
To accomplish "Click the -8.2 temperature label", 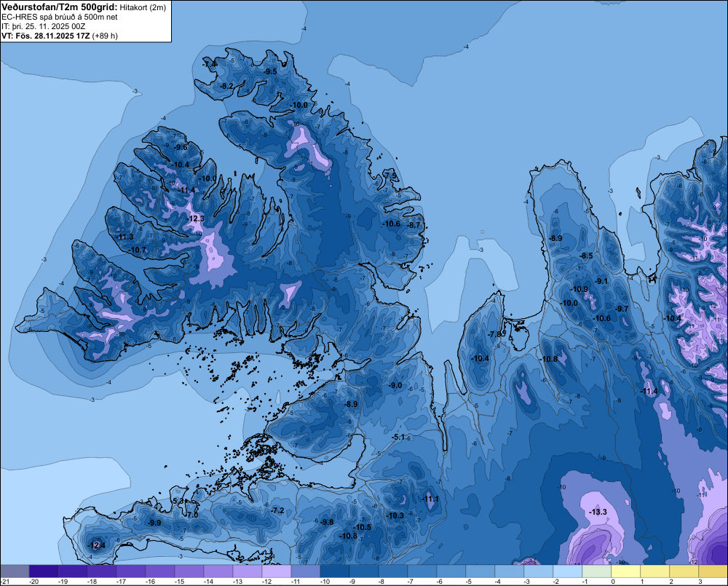I will click(226, 87).
